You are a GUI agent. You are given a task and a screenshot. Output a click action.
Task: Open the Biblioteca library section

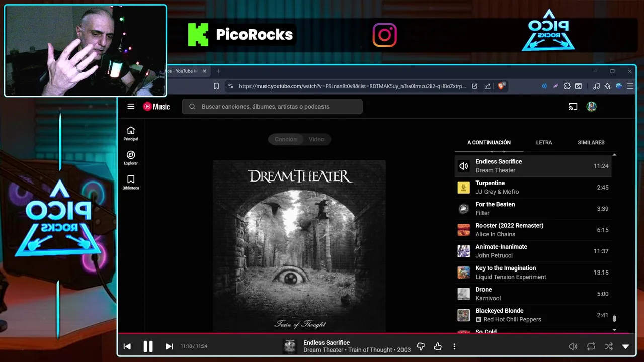click(x=131, y=183)
